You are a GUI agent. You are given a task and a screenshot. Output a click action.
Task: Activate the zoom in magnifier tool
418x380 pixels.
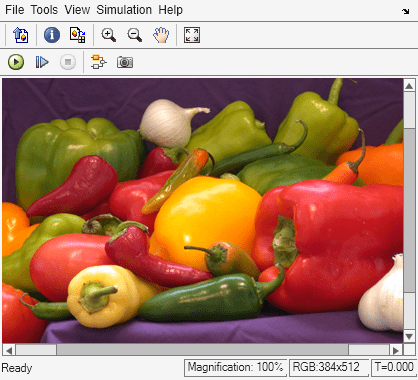pyautogui.click(x=109, y=35)
